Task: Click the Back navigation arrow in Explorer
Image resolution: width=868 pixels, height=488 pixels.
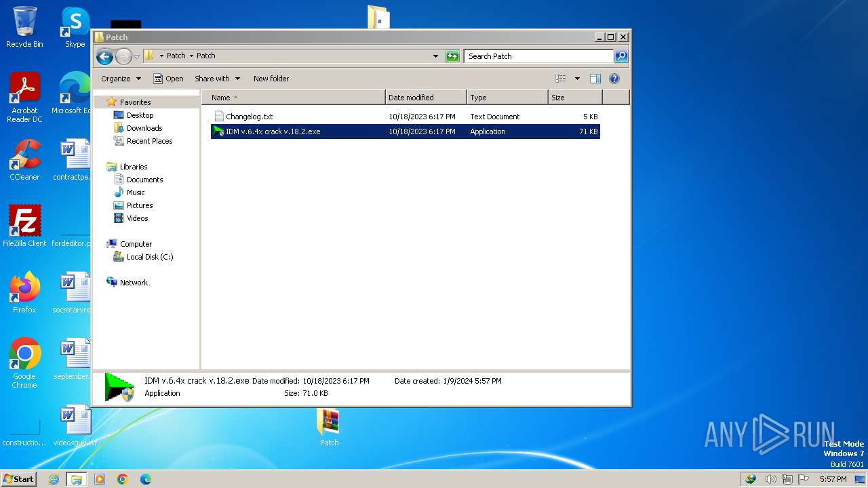Action: point(104,56)
